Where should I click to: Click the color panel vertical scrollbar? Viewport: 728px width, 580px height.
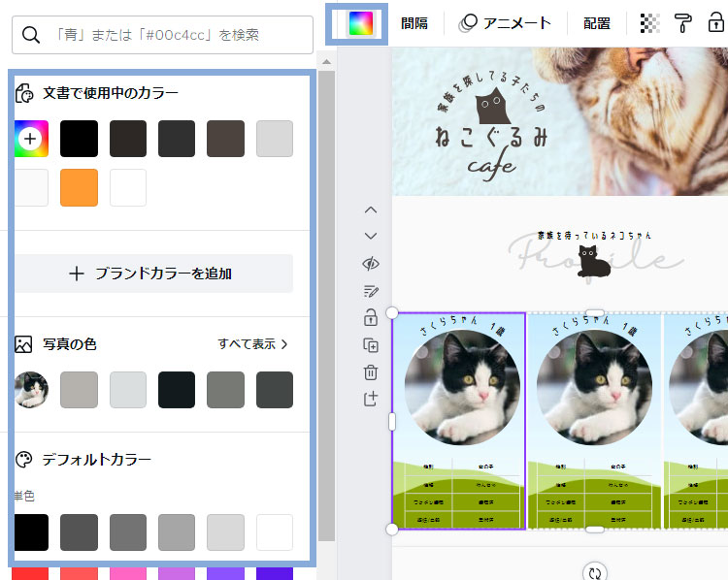(327, 306)
